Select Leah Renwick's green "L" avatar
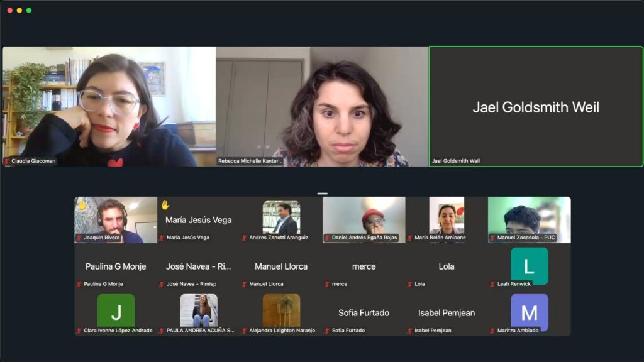The width and height of the screenshot is (644, 362). [x=529, y=265]
